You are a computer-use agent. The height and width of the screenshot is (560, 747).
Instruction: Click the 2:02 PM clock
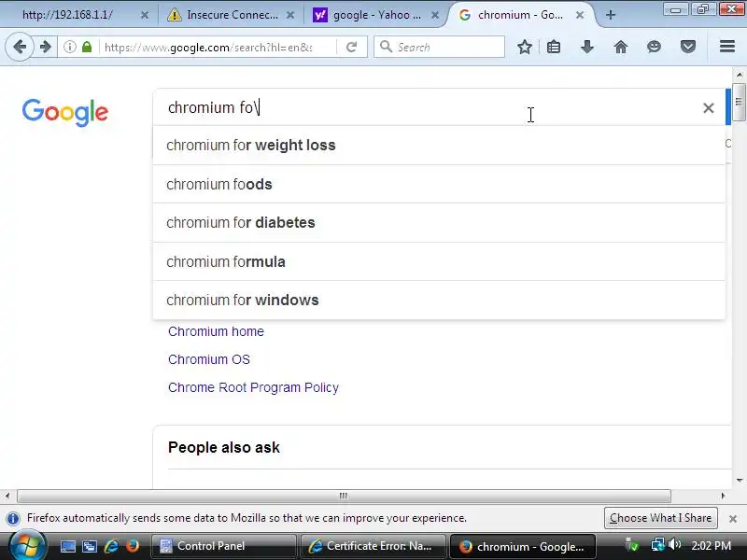711,546
